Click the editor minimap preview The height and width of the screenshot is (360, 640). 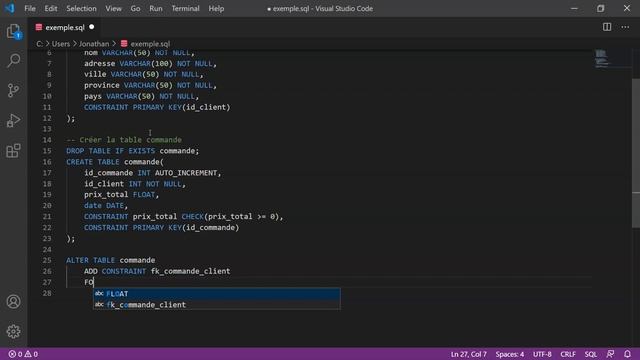click(602, 58)
